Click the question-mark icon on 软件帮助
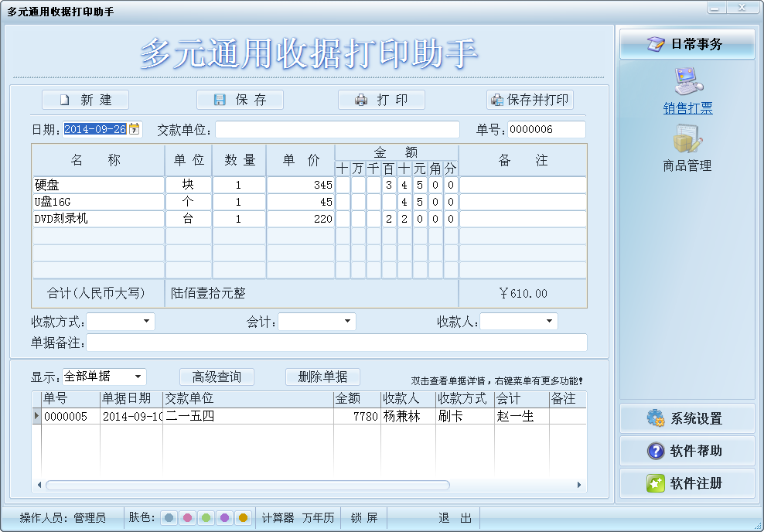Viewport: 764px width, 532px height. [656, 451]
